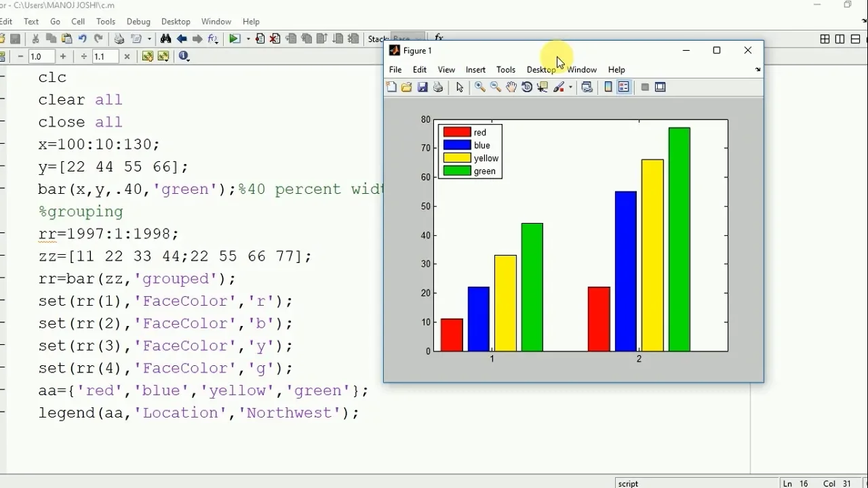Click the editor Save icon

pyautogui.click(x=15, y=39)
